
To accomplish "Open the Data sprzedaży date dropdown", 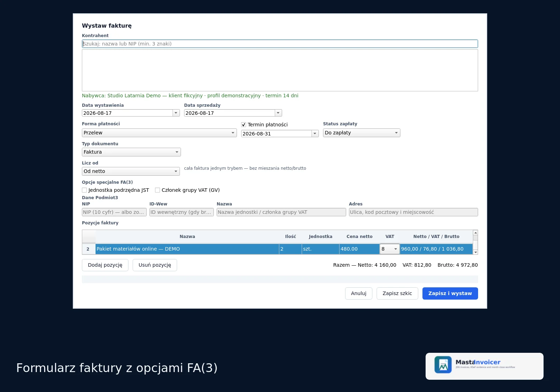I will click(278, 113).
